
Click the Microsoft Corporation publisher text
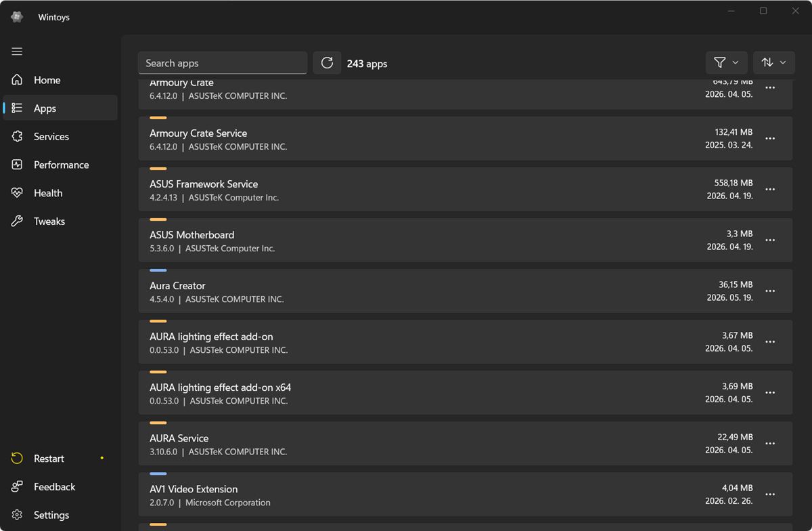coord(228,503)
